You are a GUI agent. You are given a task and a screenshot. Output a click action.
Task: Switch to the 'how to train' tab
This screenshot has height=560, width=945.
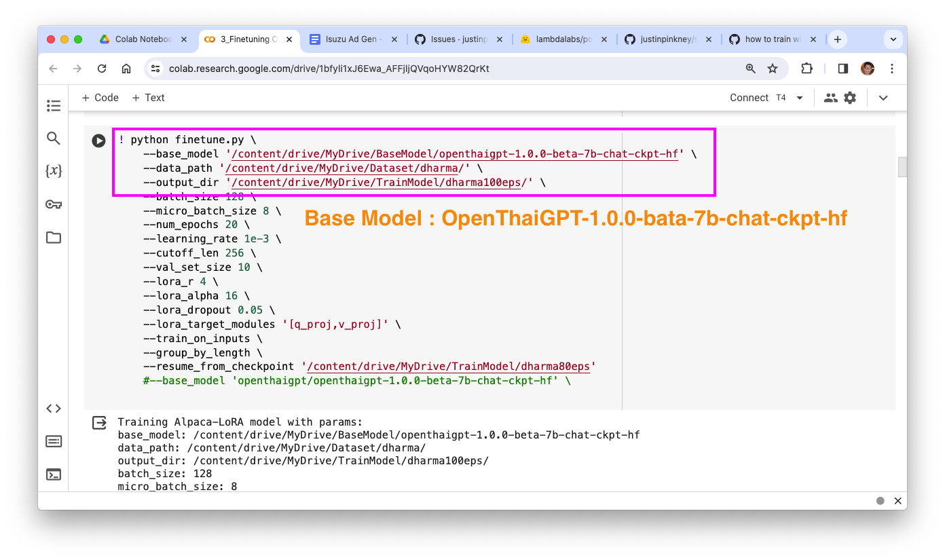(774, 39)
